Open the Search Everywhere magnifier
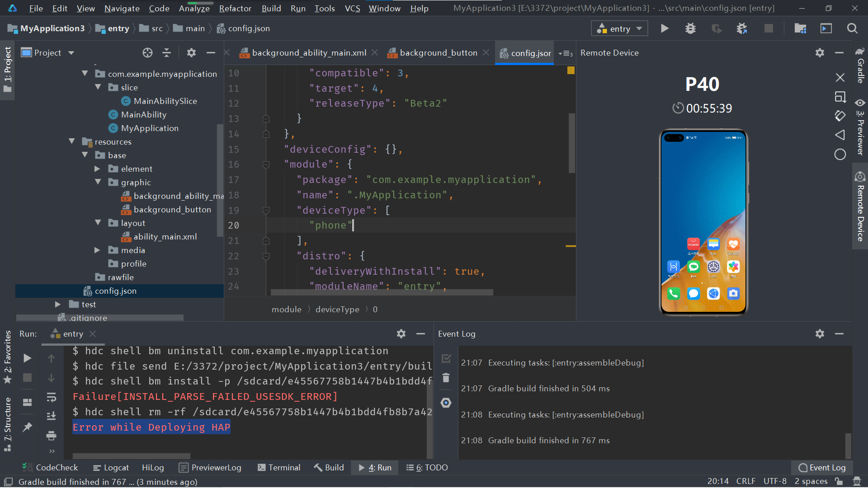The image size is (868, 488). tap(852, 28)
